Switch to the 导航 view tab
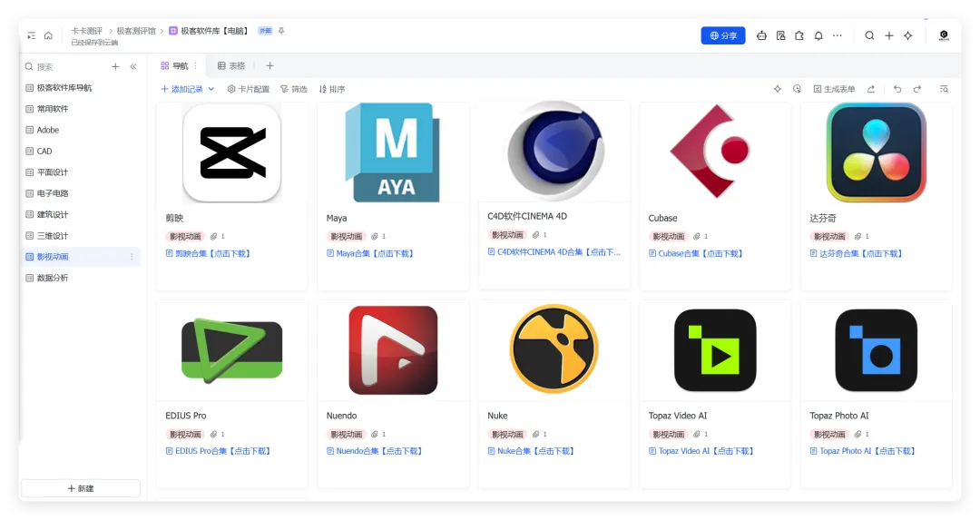Screen dimensions: 980x520 pos(174,65)
